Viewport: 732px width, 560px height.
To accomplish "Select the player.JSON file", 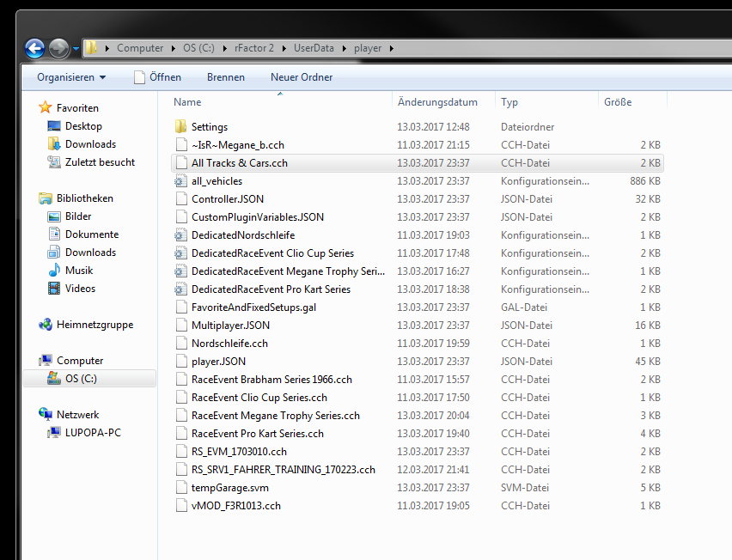I will point(218,362).
